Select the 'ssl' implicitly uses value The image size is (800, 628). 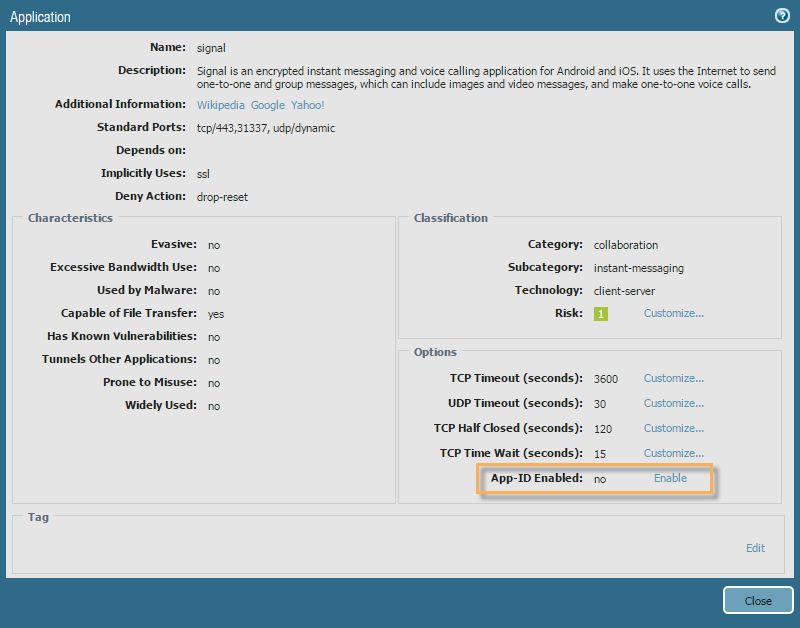tap(203, 174)
